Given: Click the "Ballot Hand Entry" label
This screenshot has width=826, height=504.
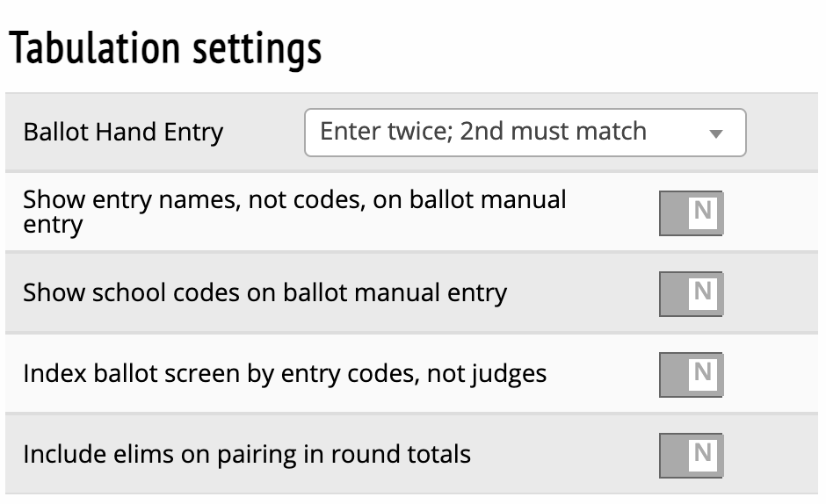Looking at the screenshot, I should pos(123,133).
